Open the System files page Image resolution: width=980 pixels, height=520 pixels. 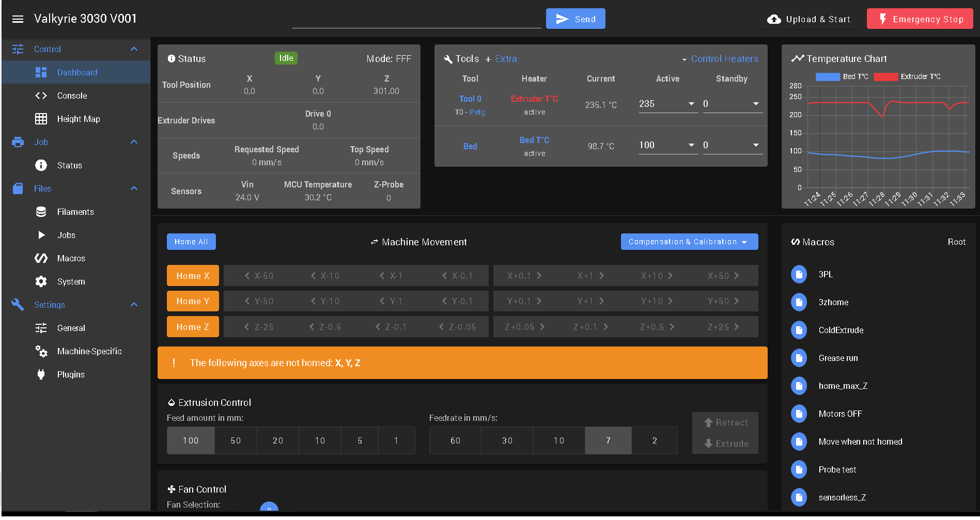click(x=71, y=281)
